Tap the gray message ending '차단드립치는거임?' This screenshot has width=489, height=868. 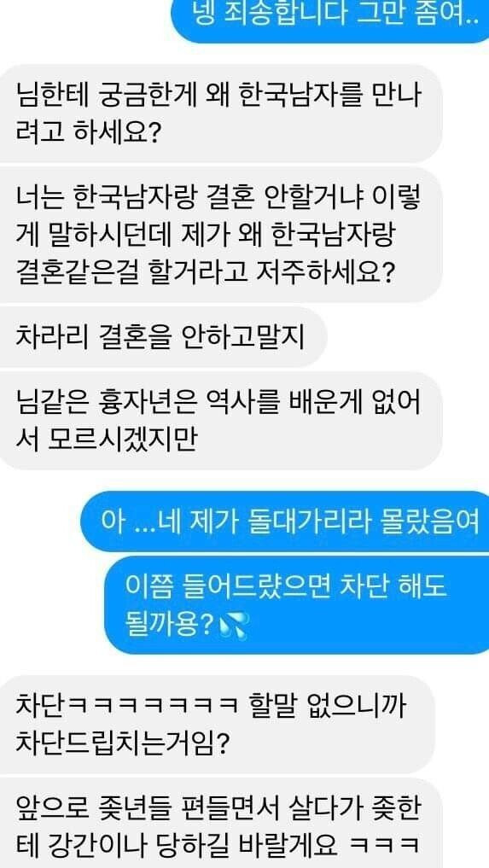[x=217, y=725]
